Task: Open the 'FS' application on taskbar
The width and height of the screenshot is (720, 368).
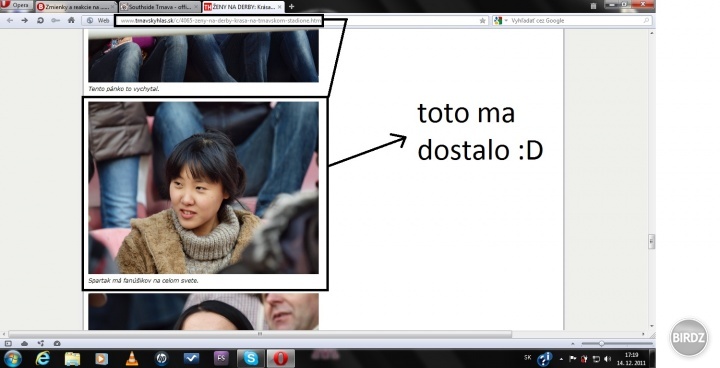Action: click(x=221, y=358)
